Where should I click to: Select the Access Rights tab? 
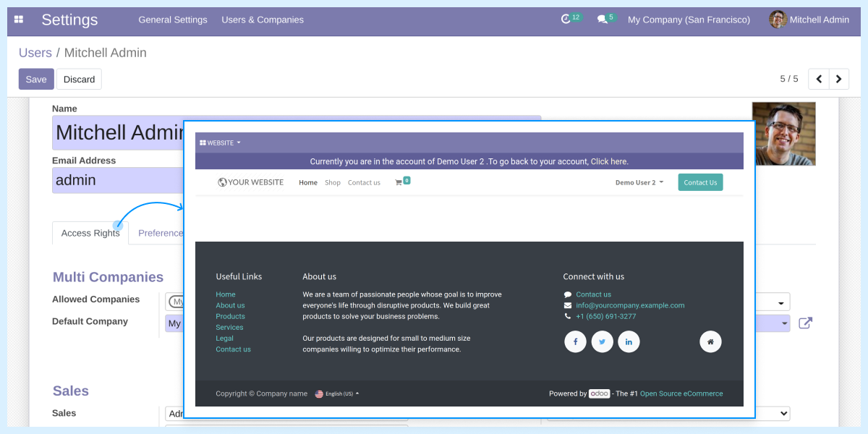90,233
